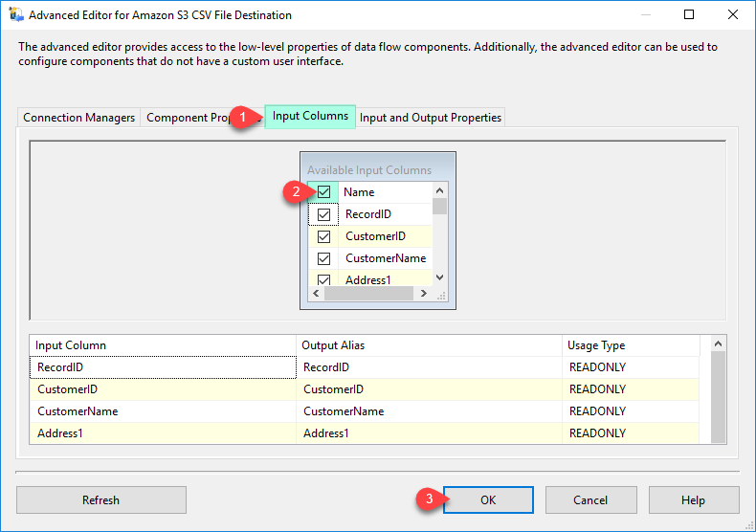
Task: Click the Refresh button
Action: [100, 500]
